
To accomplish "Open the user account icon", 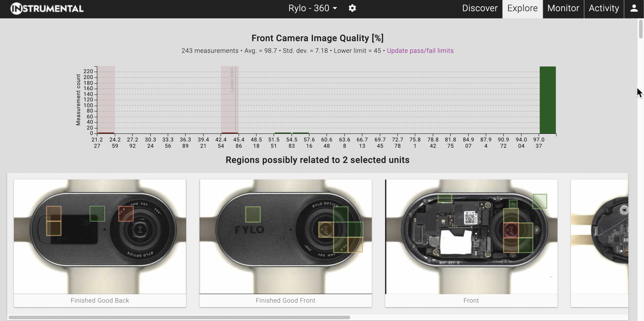I will 634,8.
